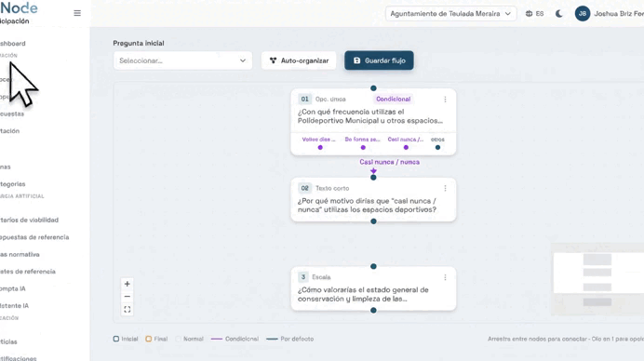Open options menu of node 3
The image size is (644, 361).
tap(445, 277)
